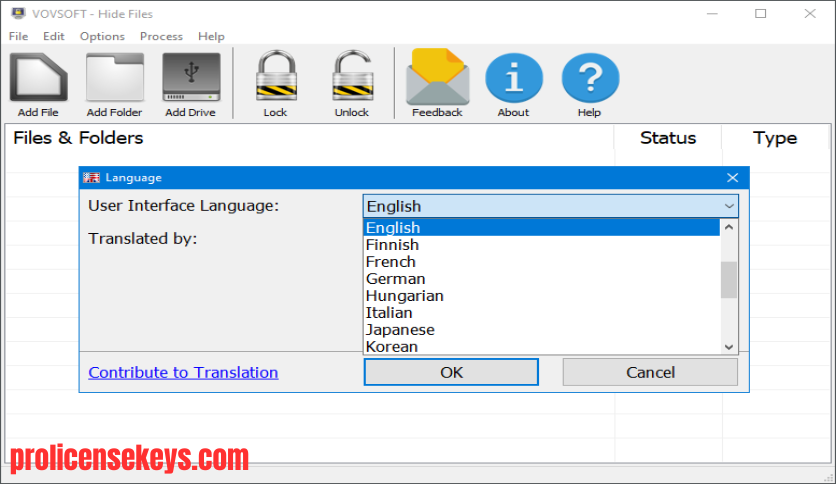This screenshot has width=836, height=484.
Task: Click the Add File toolbar icon
Action: coord(38,78)
